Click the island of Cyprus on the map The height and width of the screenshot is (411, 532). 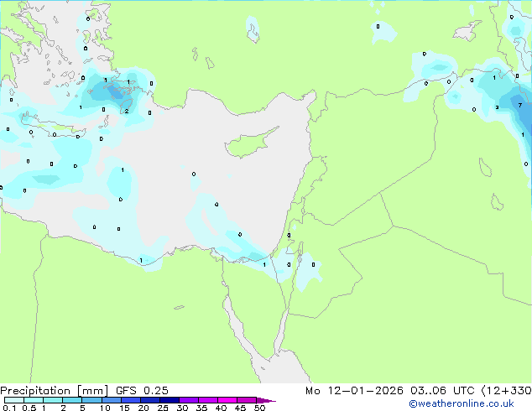pos(249,143)
